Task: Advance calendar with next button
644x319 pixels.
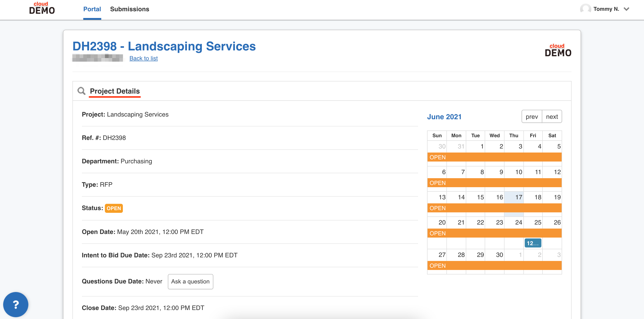Action: 552,117
